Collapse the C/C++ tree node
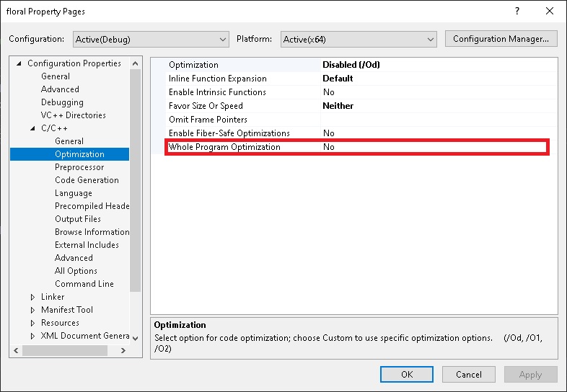The image size is (567, 392). pyautogui.click(x=32, y=128)
